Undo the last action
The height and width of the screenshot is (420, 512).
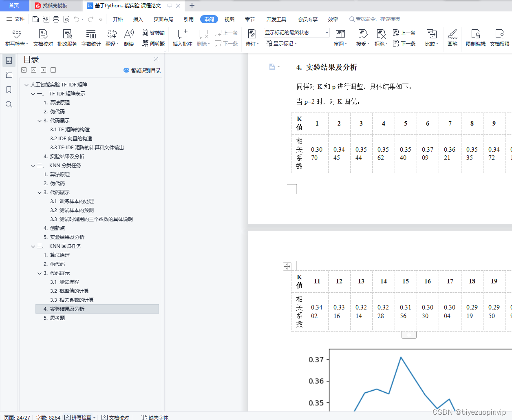click(x=76, y=19)
